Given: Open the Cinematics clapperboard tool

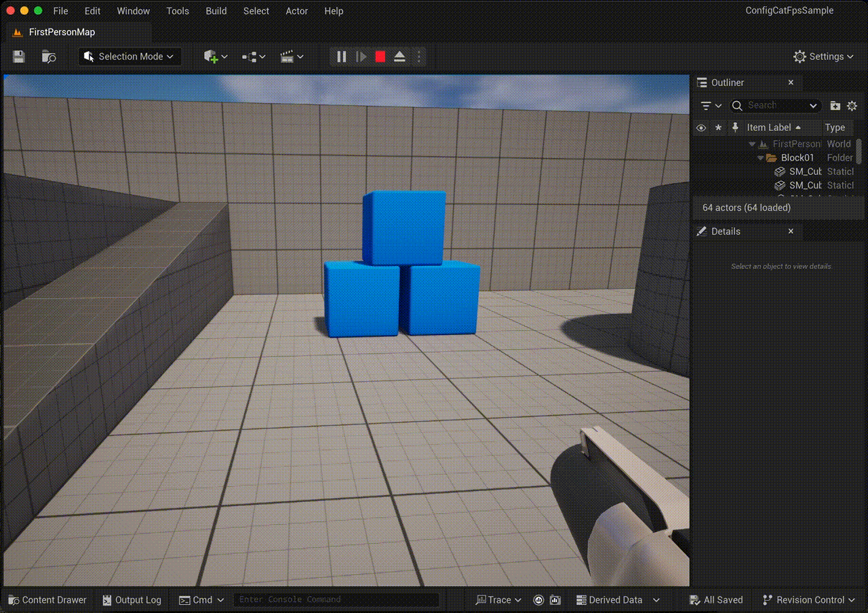Looking at the screenshot, I should (x=289, y=56).
